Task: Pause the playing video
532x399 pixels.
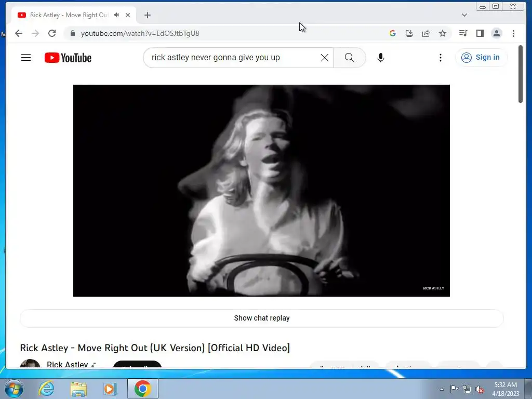Action: click(261, 190)
